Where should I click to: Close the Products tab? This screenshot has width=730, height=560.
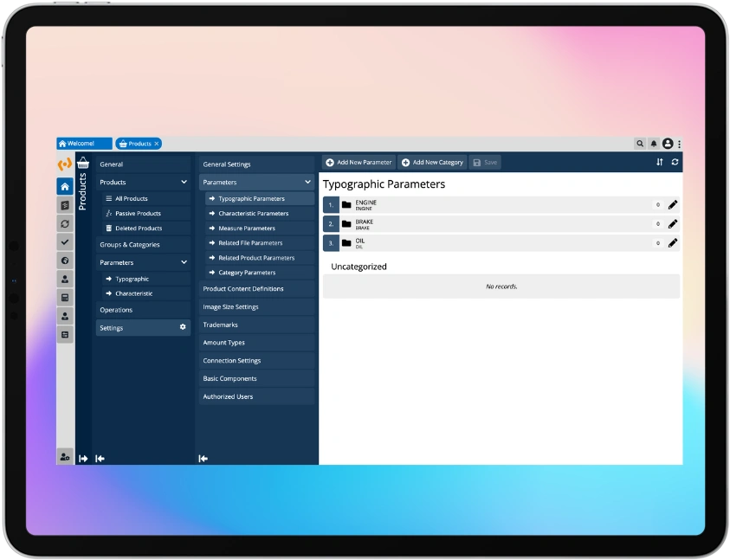tap(157, 144)
